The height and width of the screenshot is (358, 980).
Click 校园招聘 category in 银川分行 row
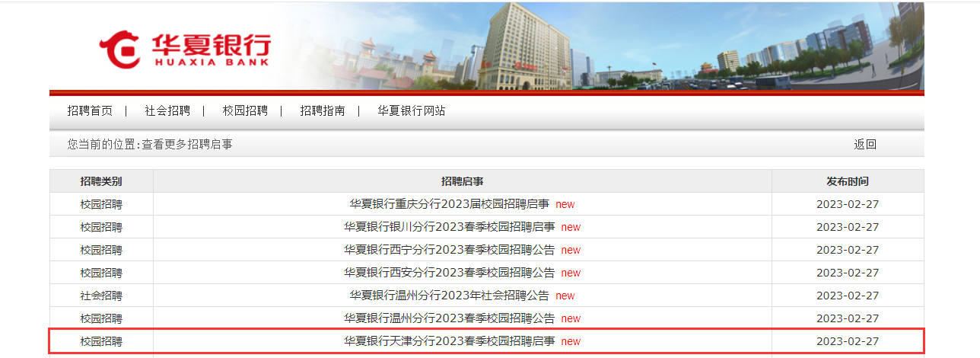click(x=101, y=227)
